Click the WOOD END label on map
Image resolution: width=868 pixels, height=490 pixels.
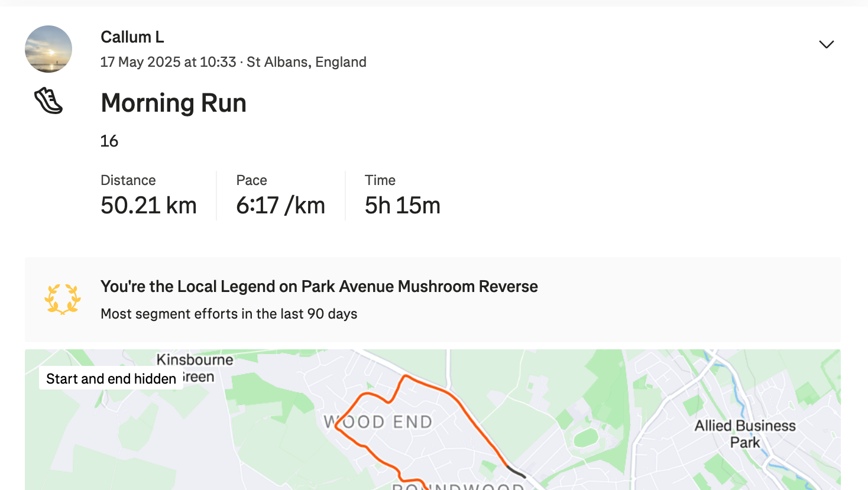coord(378,422)
